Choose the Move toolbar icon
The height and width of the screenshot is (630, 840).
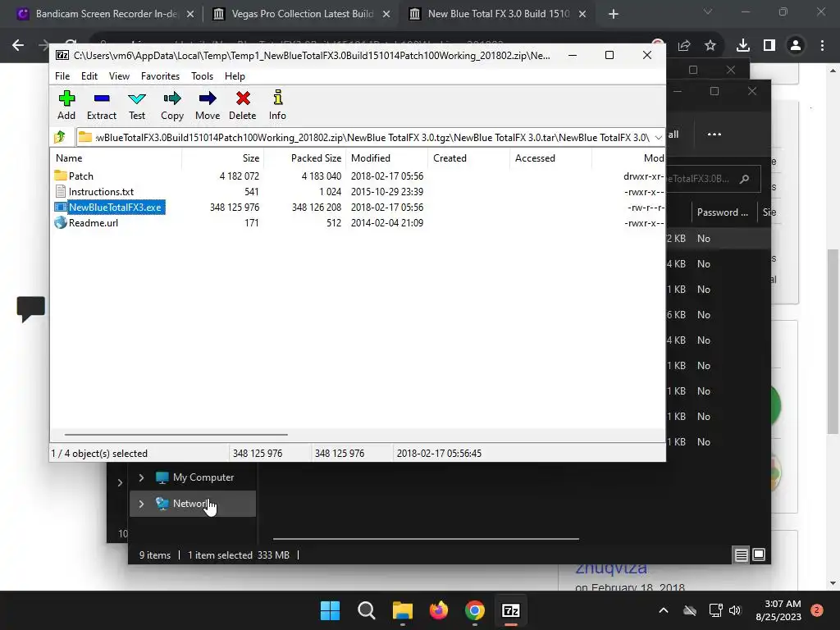coord(208,105)
